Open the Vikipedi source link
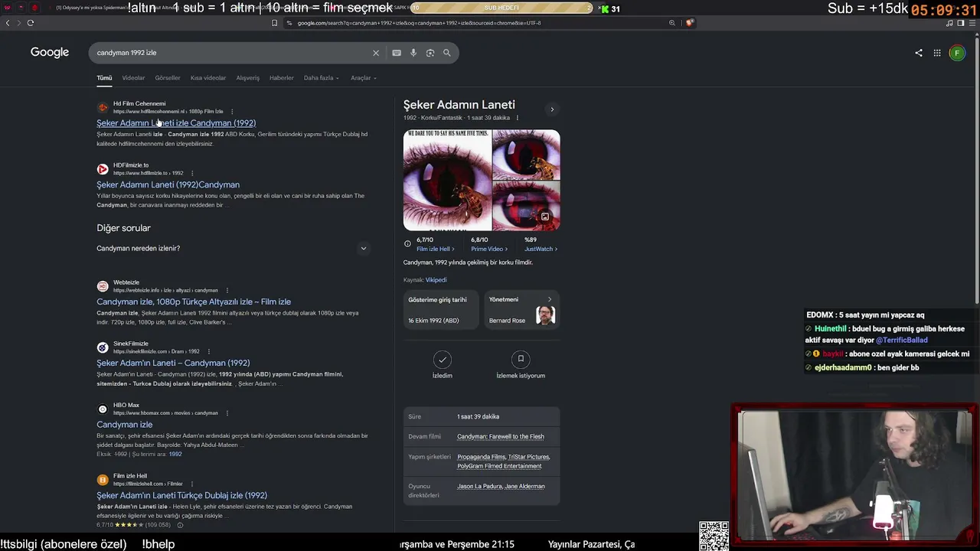The width and height of the screenshot is (980, 551). click(x=436, y=280)
